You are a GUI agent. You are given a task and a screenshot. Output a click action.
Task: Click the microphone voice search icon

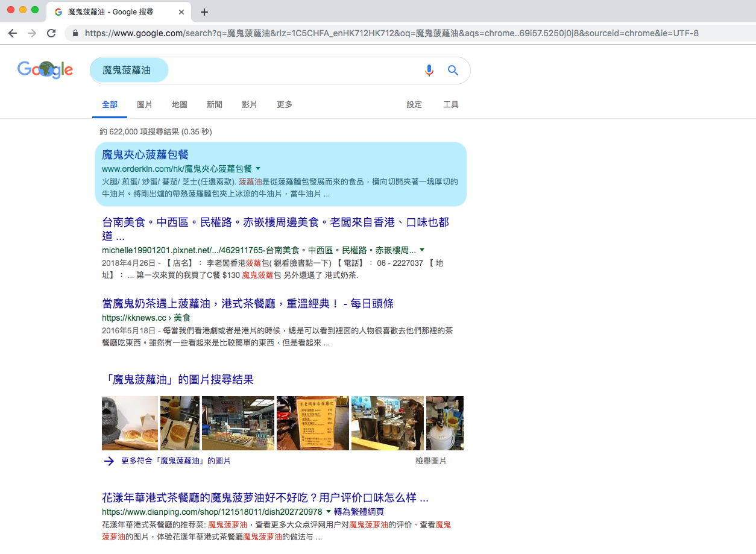429,71
